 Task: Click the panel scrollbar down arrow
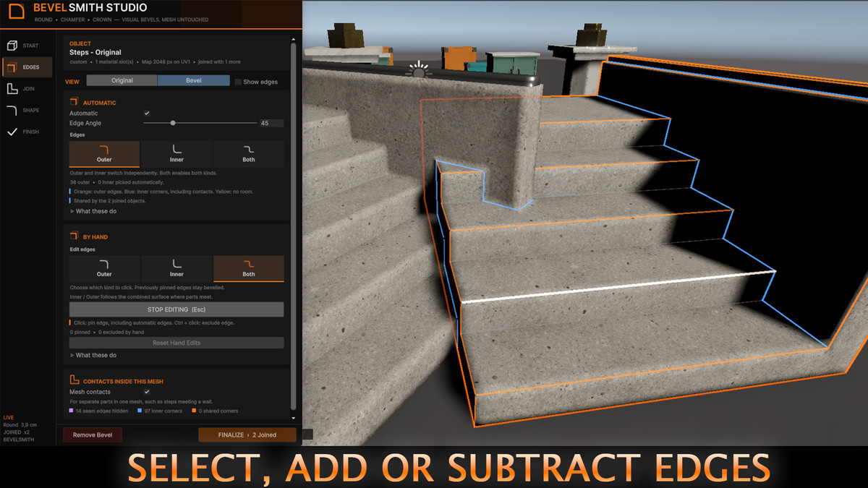(293, 417)
